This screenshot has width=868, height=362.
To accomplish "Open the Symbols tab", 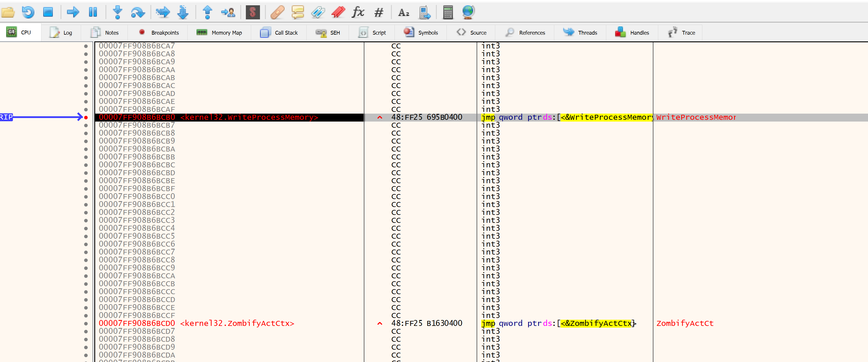I will coord(421,33).
